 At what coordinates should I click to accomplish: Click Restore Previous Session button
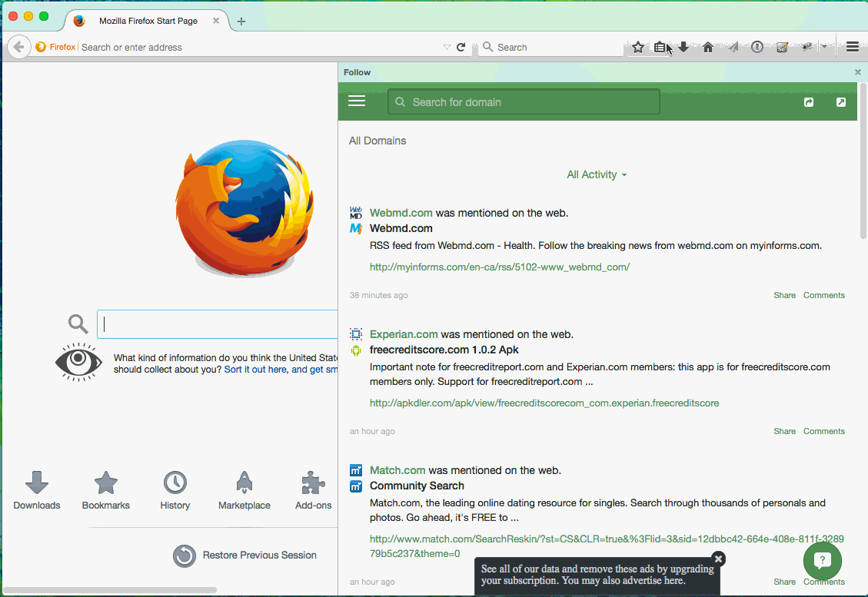(x=244, y=556)
